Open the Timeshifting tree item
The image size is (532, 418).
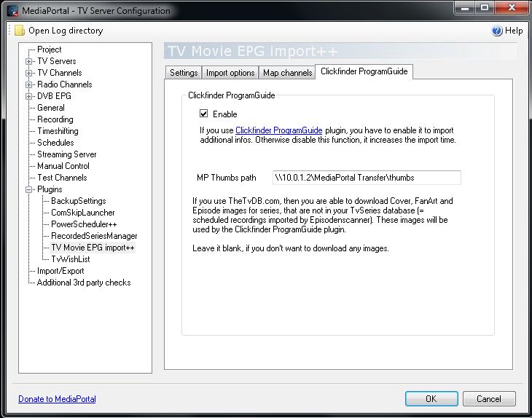pyautogui.click(x=58, y=131)
